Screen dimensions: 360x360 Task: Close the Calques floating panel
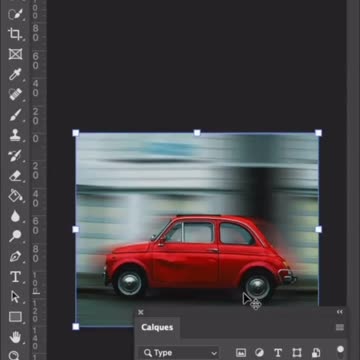141,312
